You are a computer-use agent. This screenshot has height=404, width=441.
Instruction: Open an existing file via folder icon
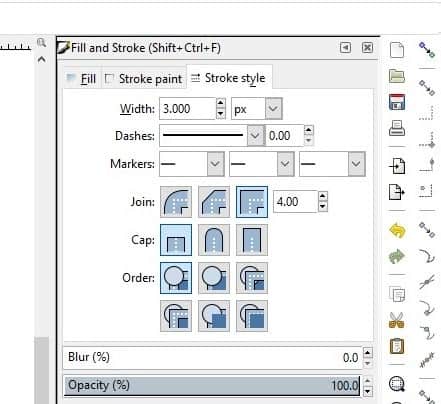[x=397, y=76]
